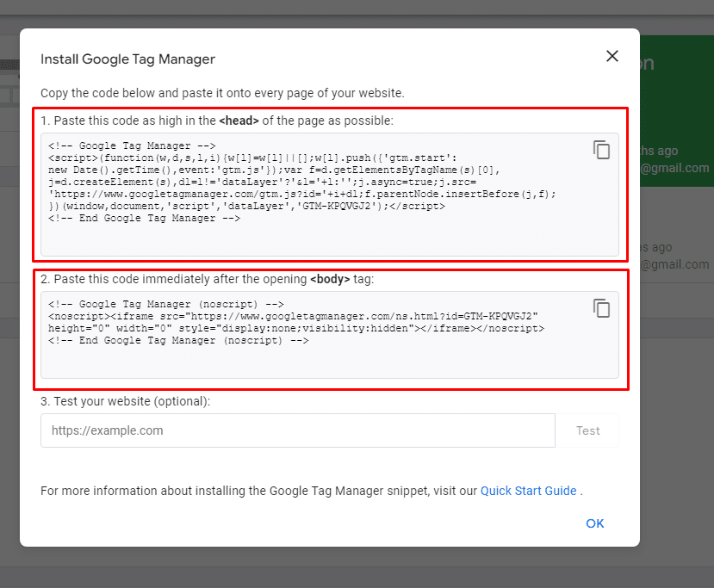This screenshot has width=714, height=588.
Task: Open the Quick Start Guide link
Action: tap(528, 491)
